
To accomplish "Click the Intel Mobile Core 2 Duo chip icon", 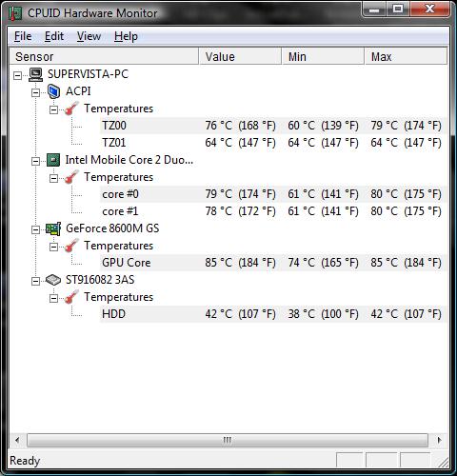I will coord(53,160).
